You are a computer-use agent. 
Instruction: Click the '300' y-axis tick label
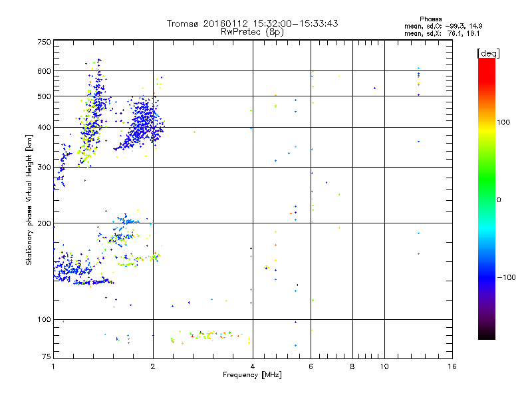pos(44,168)
